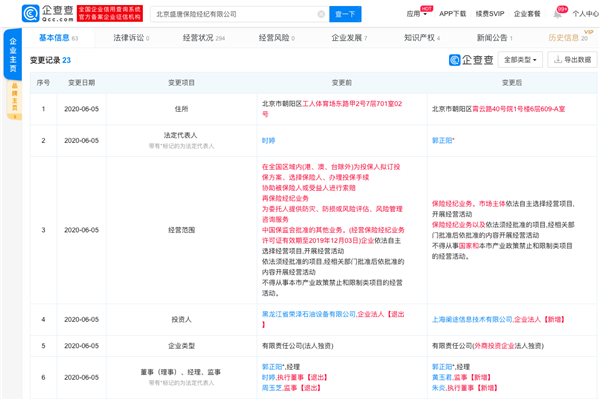Viewport: 600px width, 400px height.
Task: Click the Qichacha logo in header
Action: pyautogui.click(x=47, y=13)
